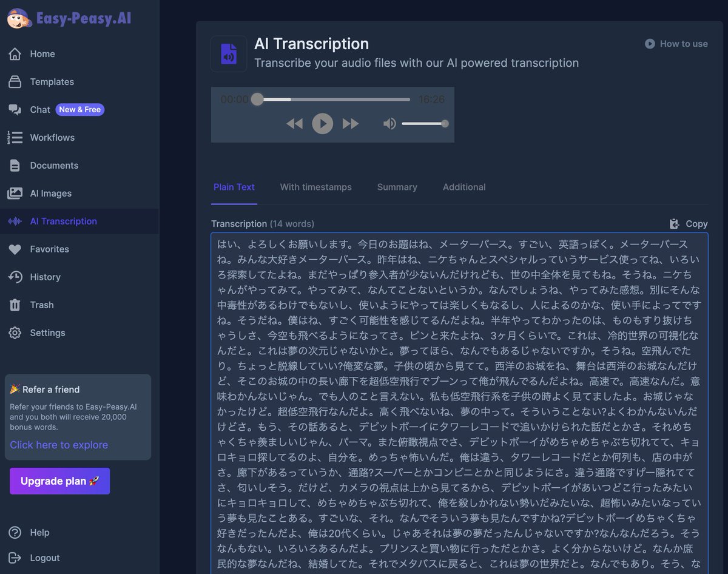Mute audio with the speaker icon
Screen dimensions: 728x574
[x=389, y=124]
